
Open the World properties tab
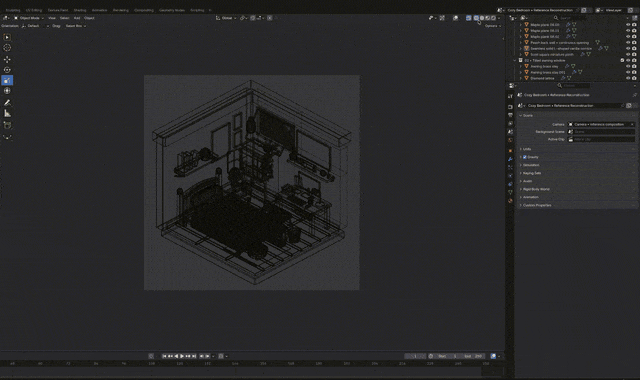point(510,140)
